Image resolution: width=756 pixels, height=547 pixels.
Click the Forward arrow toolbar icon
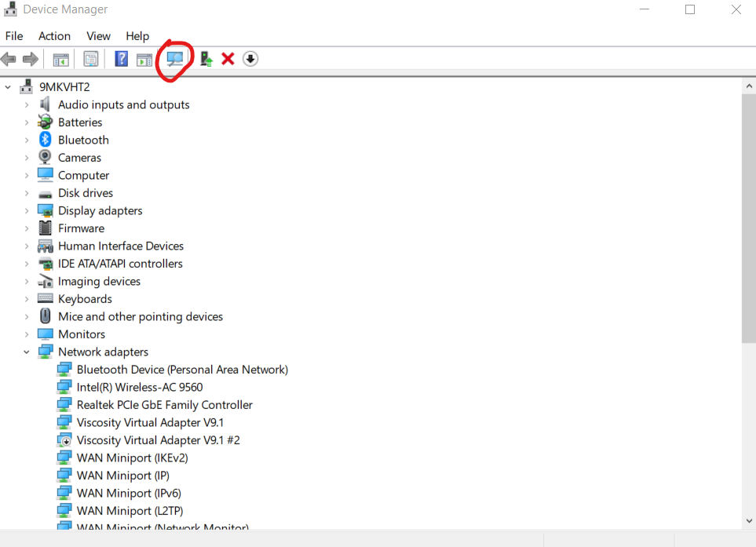coord(31,60)
